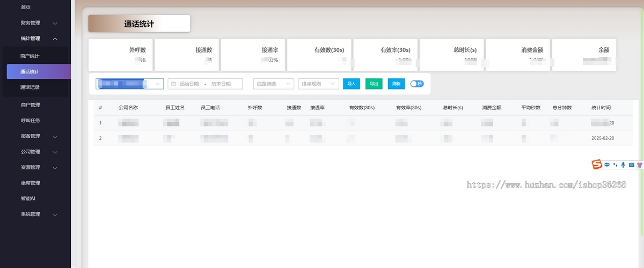The width and height of the screenshot is (644, 268).
Task: Click the 通话统计 page title
Action: click(x=139, y=24)
